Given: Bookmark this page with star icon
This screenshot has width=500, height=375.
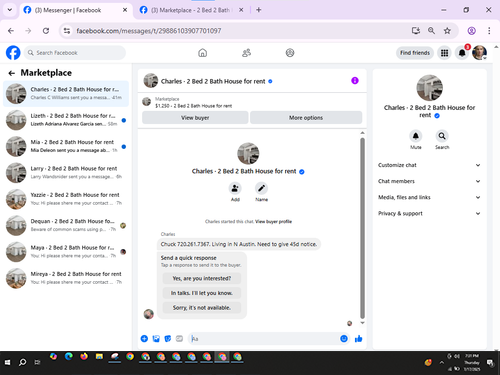Looking at the screenshot, I should (447, 31).
